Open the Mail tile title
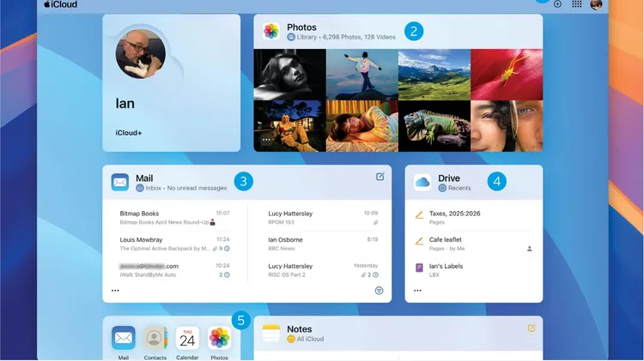This screenshot has height=361, width=644. [x=144, y=178]
